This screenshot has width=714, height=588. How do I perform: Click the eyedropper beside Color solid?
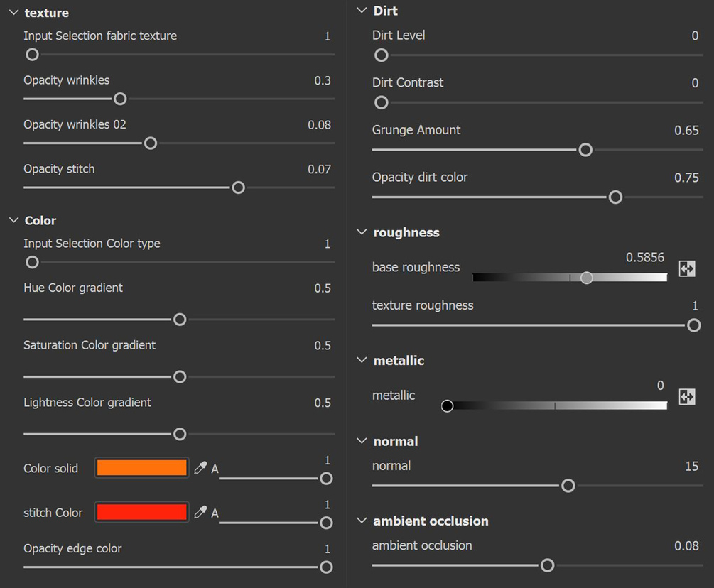(201, 468)
